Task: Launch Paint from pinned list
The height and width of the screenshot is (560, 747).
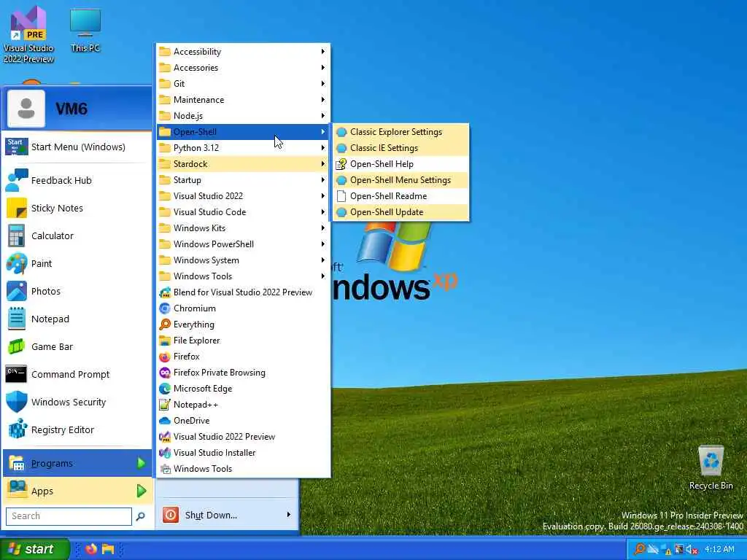Action: (77, 263)
